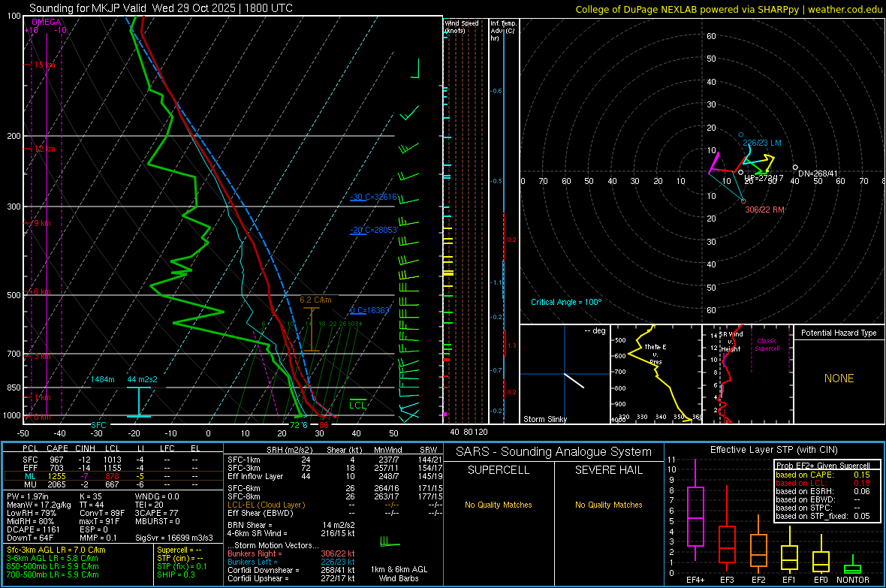
Task: Click the Corfidi Downshear = 268/41 kt line
Action: (x=291, y=570)
